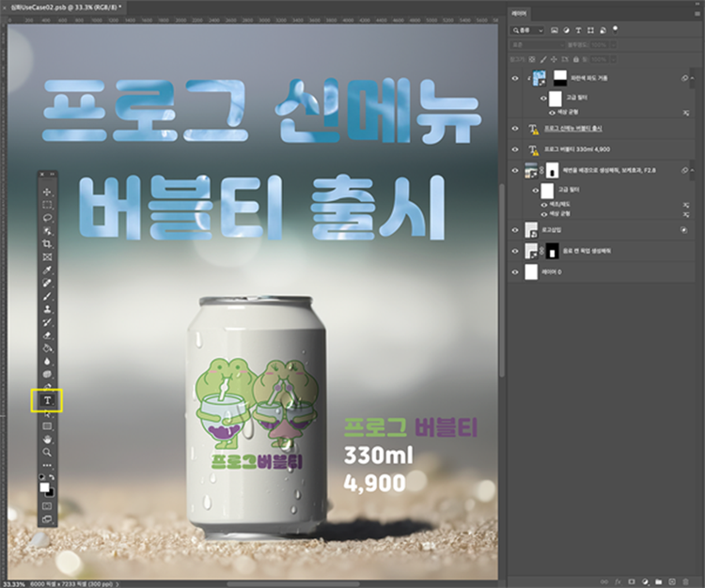
Task: Add layer mask button at panel bottom
Action: coord(632,581)
